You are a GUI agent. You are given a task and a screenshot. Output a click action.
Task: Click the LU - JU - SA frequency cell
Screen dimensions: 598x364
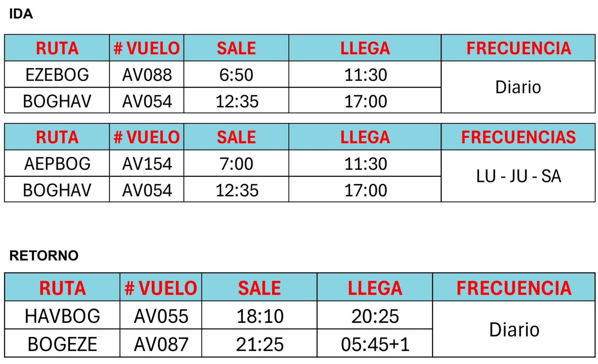(x=519, y=176)
